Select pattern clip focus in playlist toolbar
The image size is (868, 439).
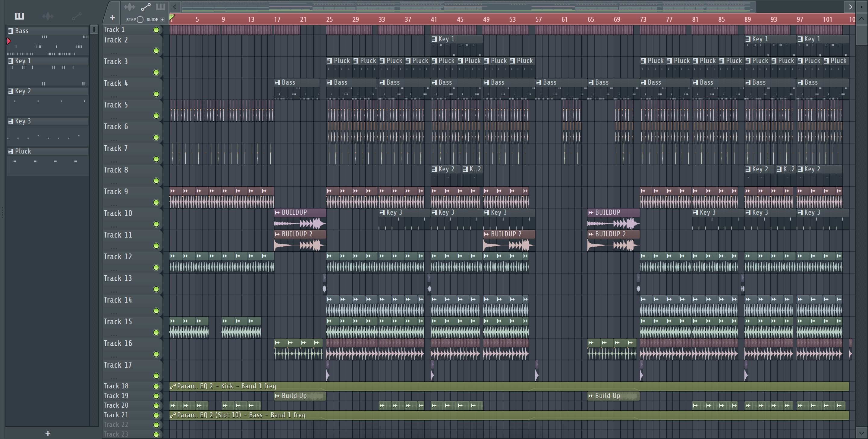coord(161,7)
